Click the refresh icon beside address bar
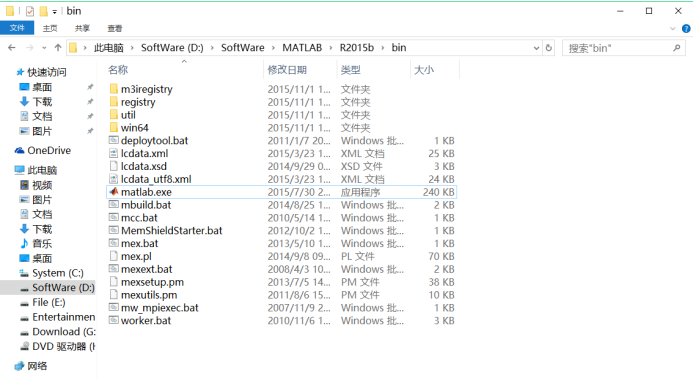This screenshot has height=380, width=693. tap(549, 48)
